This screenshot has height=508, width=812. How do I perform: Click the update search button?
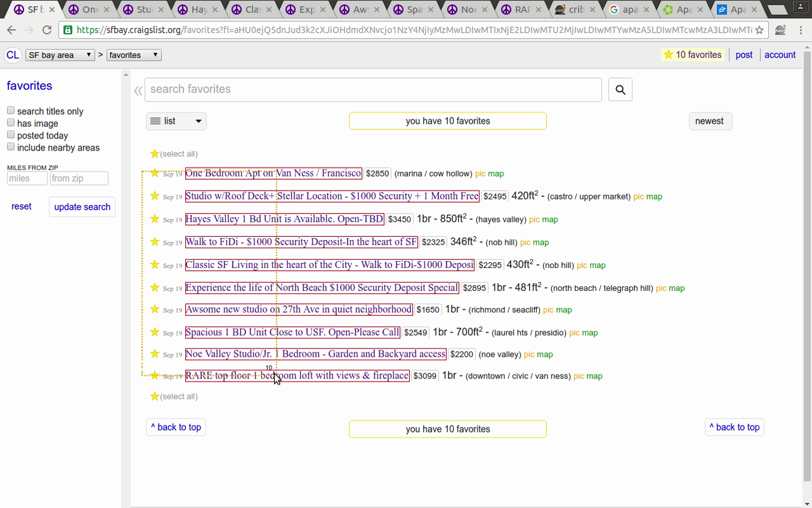82,207
